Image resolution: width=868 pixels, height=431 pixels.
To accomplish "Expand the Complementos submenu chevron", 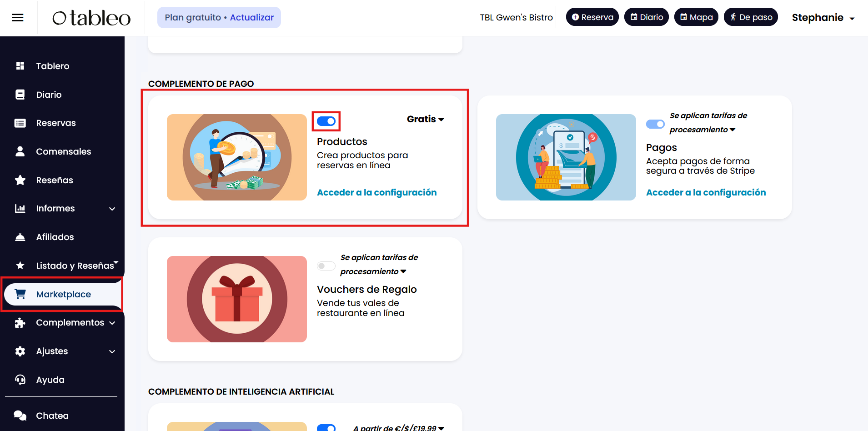I will (112, 323).
